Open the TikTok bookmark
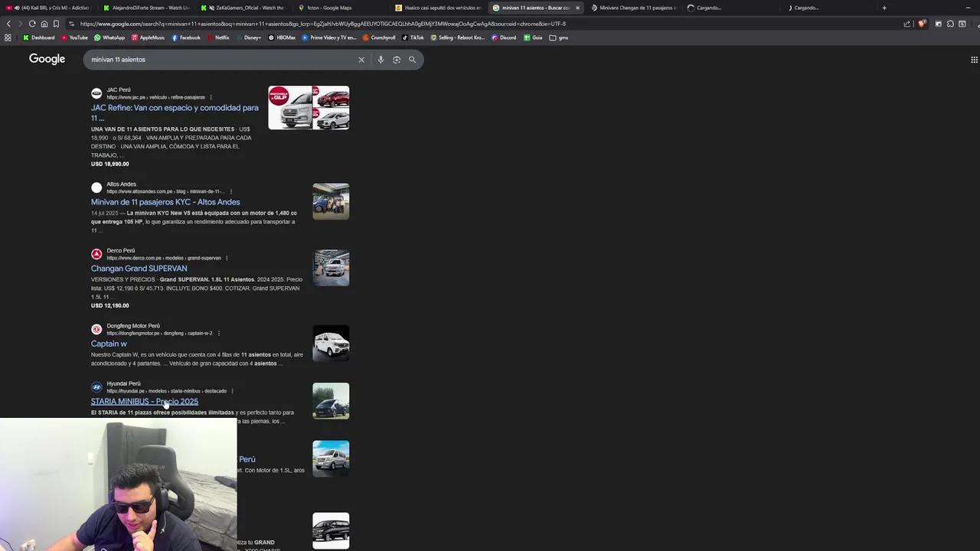This screenshot has height=551, width=980. 413,37
